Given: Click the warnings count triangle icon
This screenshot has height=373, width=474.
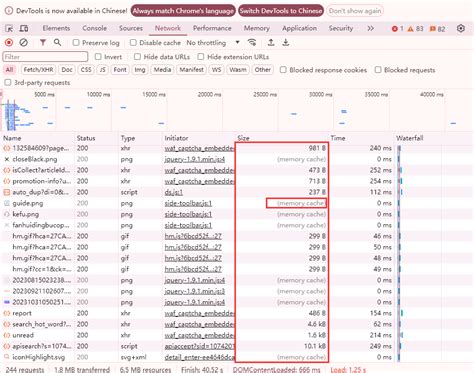Looking at the screenshot, I should coord(410,29).
